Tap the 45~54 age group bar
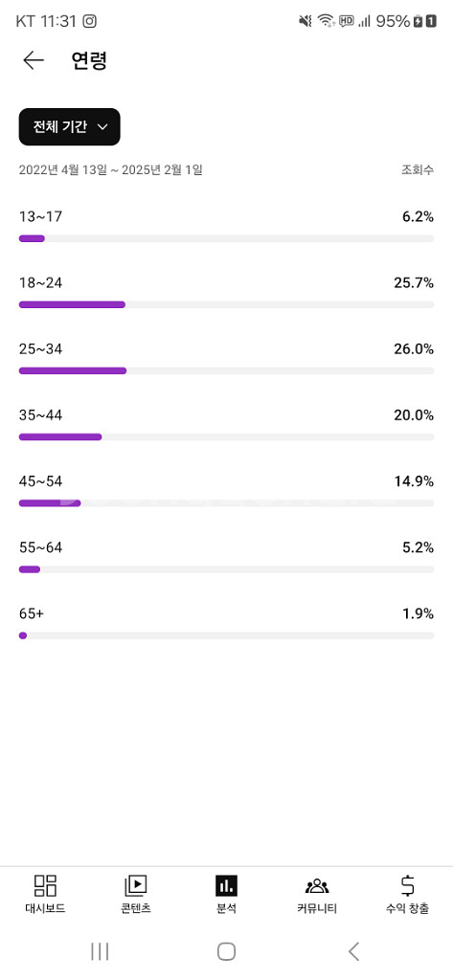Screen dimensions: 453x980 coord(226,503)
